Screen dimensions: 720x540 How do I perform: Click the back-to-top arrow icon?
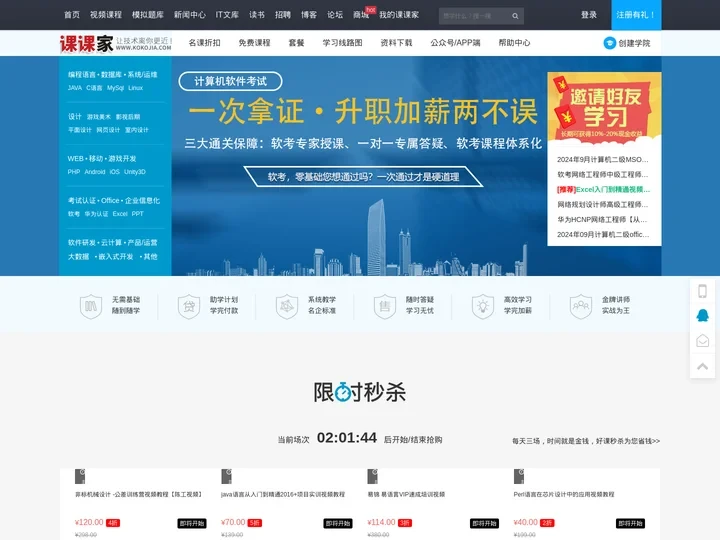tap(702, 366)
